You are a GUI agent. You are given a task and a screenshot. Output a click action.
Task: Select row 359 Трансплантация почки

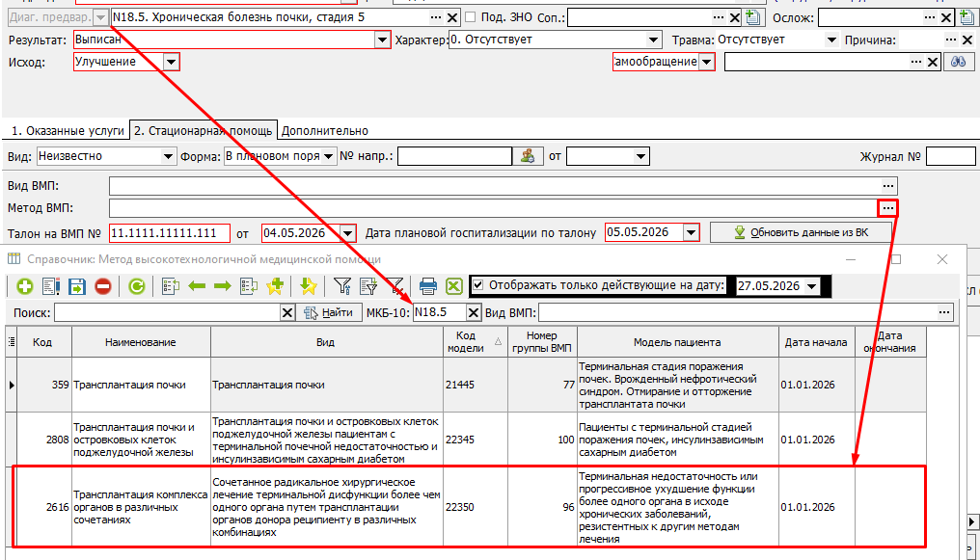pos(466,386)
